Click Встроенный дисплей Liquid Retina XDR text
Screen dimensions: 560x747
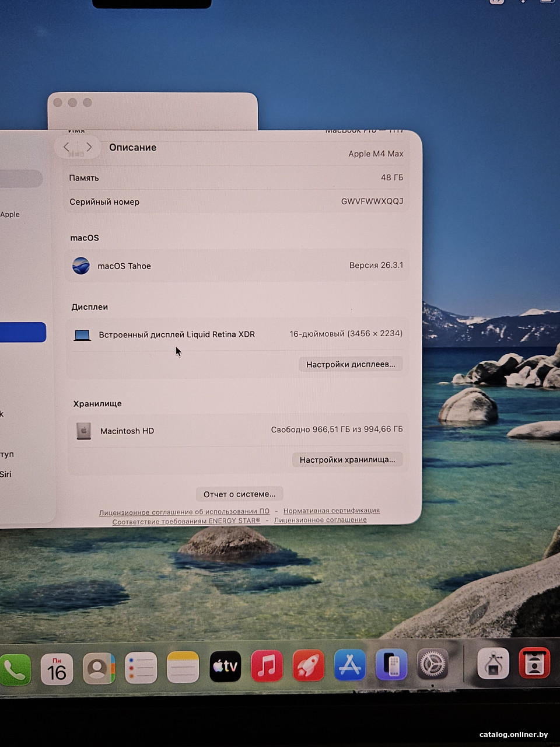coord(177,334)
